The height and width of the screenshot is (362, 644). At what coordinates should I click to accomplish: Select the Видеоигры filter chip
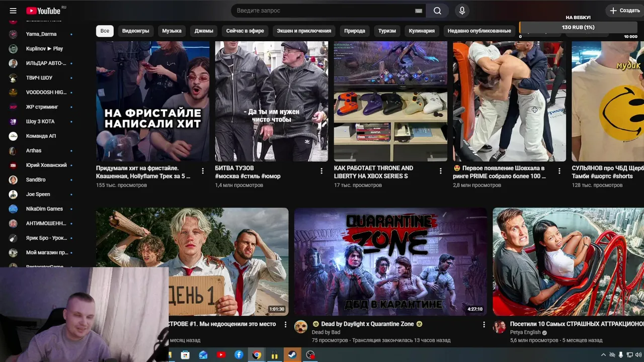click(135, 31)
